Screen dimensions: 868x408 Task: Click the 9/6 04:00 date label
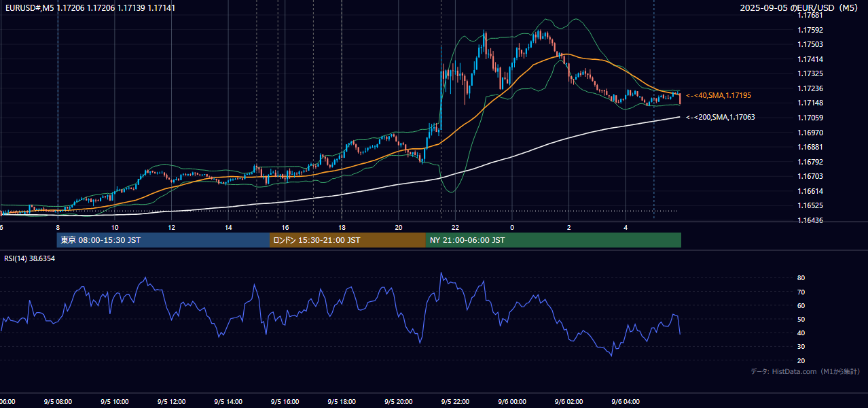click(626, 402)
